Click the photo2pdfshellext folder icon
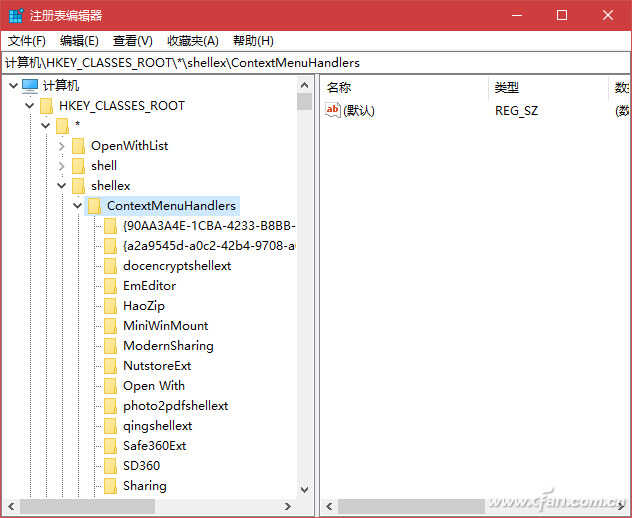 tap(110, 406)
